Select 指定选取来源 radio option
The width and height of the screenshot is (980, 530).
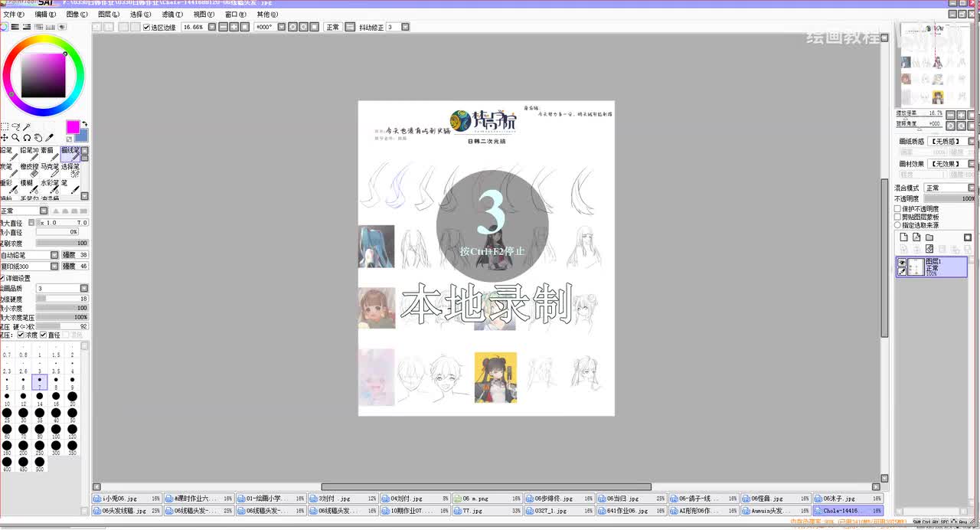coord(898,225)
